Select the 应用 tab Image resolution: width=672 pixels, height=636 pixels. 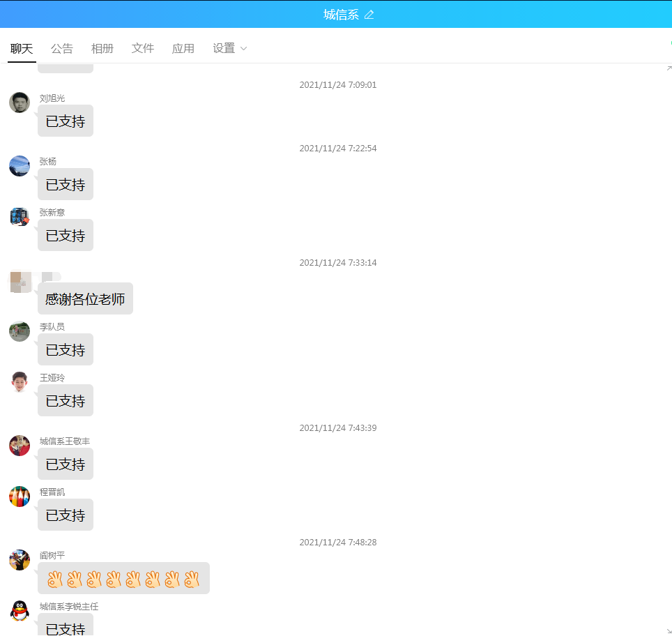click(183, 48)
